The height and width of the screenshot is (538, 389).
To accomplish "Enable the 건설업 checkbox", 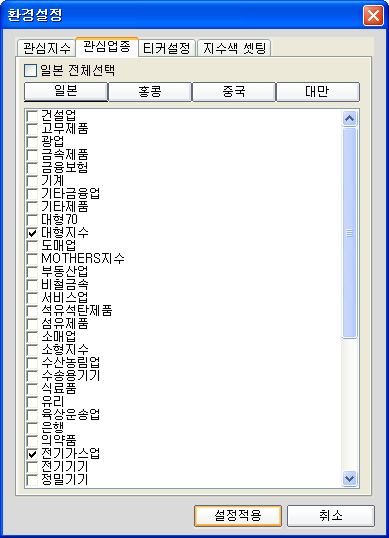I will click(32, 116).
